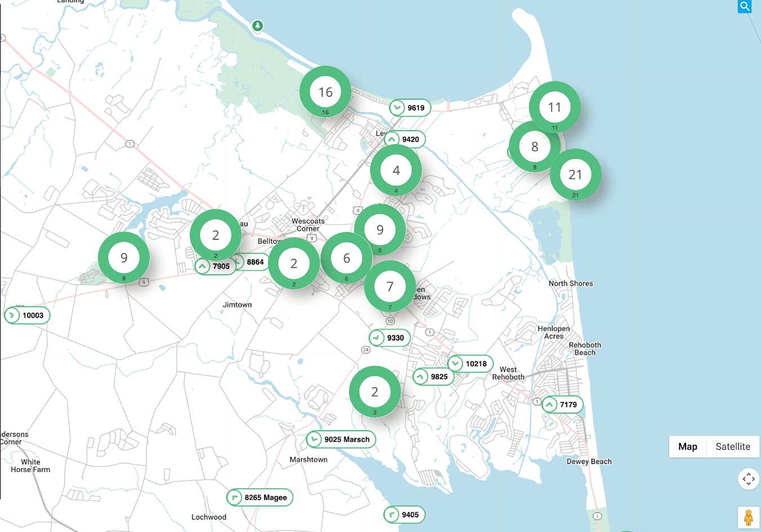This screenshot has width=761, height=532.
Task: Open the 9330 listing marker
Action: pyautogui.click(x=389, y=338)
